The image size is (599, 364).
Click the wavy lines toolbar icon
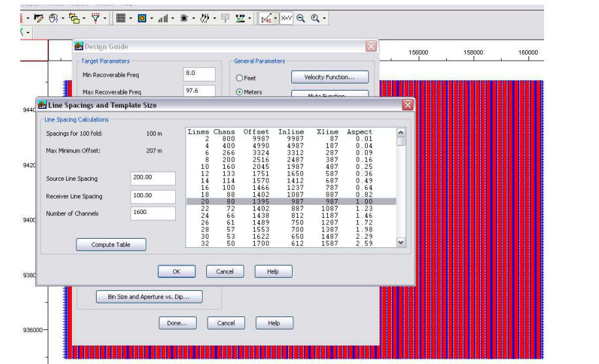tap(204, 18)
